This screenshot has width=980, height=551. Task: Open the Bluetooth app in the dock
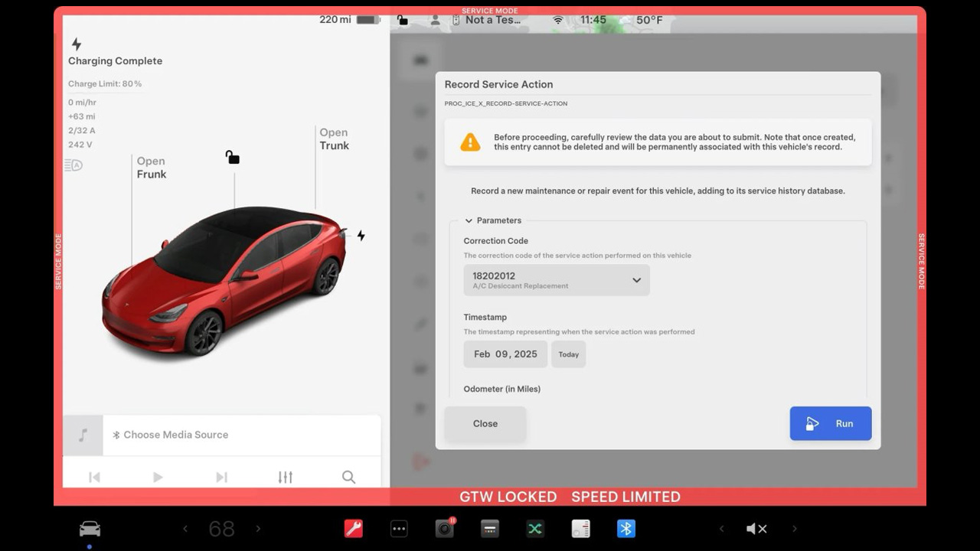tap(626, 529)
